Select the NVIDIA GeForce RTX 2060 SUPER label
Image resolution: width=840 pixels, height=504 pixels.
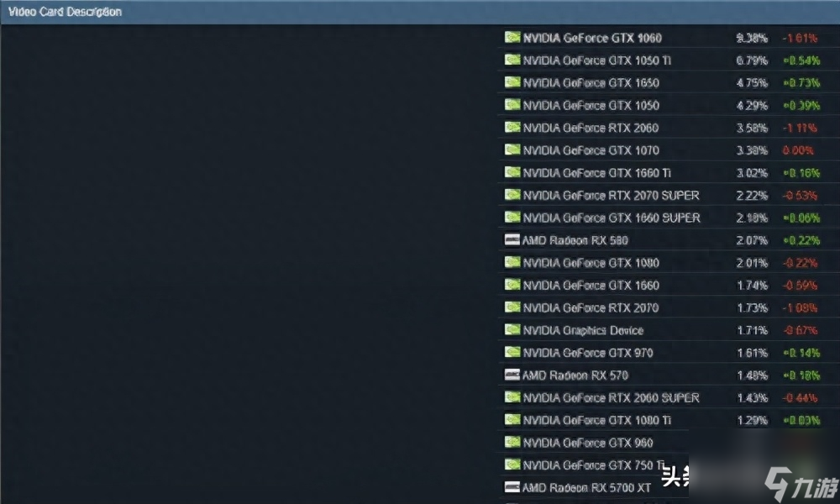coord(611,398)
